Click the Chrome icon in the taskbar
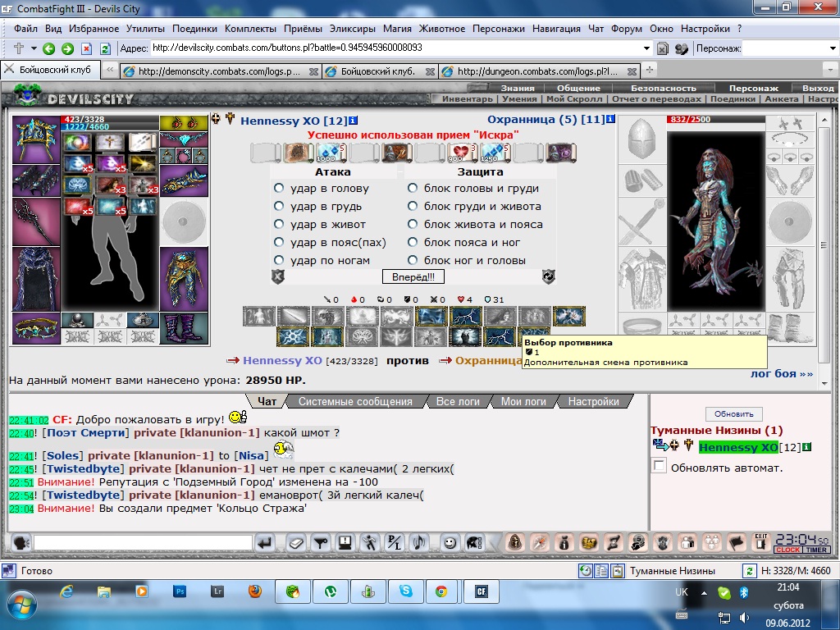Viewport: 840px width, 630px height. pos(441,591)
